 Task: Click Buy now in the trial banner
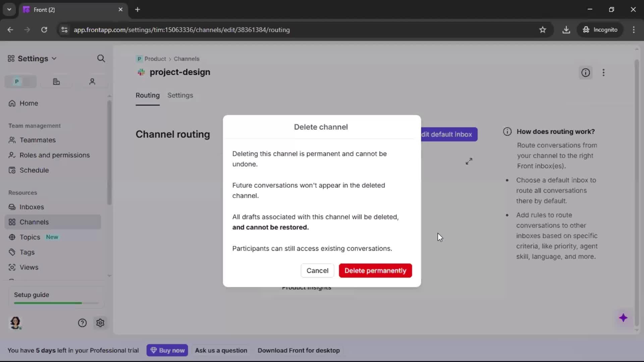[167, 350]
